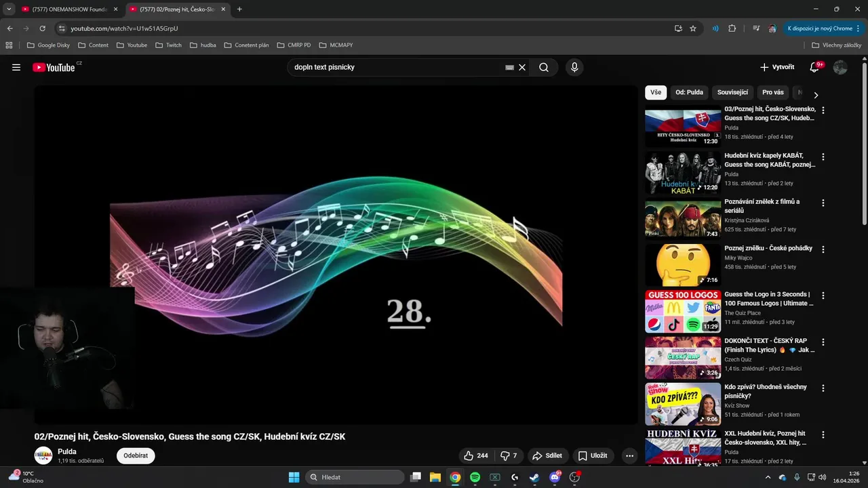
Task: Open the Chrome three-dot menu
Action: 859,28
